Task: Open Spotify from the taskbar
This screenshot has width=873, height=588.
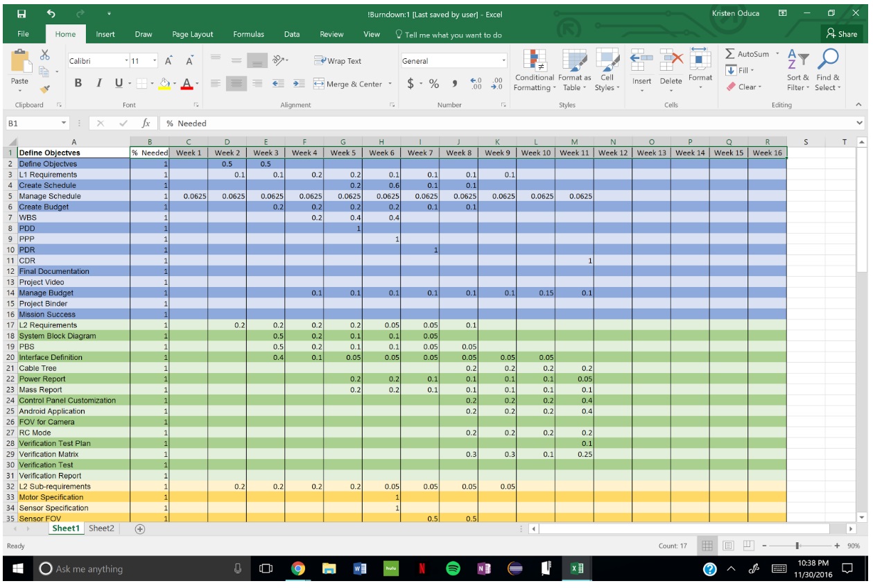Action: pyautogui.click(x=453, y=569)
